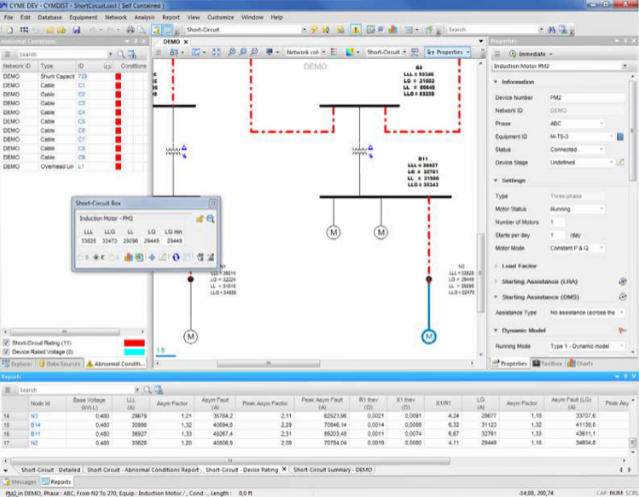Image resolution: width=639 pixels, height=497 pixels.
Task: Open the Network color dropdown
Action: click(x=323, y=52)
